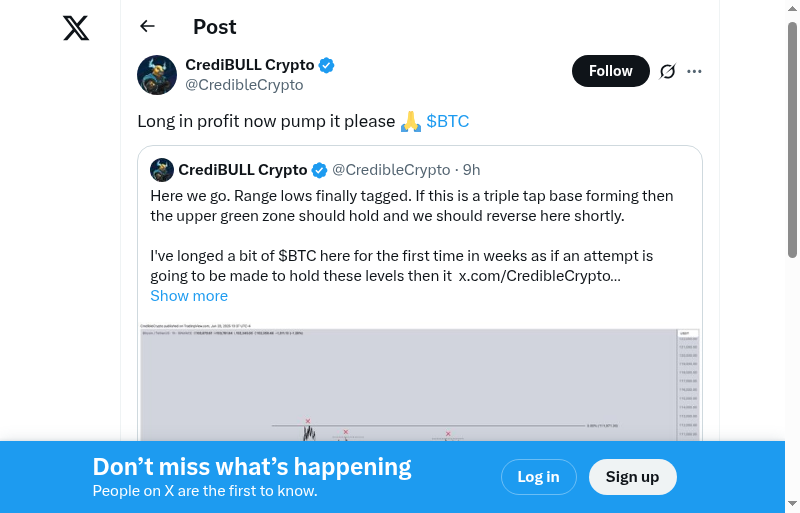Open the @CredibleCrypto handle link
The width and height of the screenshot is (800, 513).
point(244,85)
